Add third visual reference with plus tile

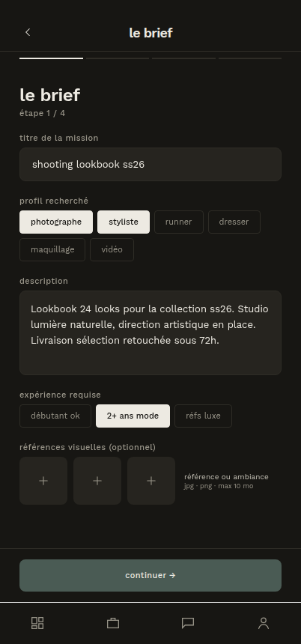click(151, 481)
